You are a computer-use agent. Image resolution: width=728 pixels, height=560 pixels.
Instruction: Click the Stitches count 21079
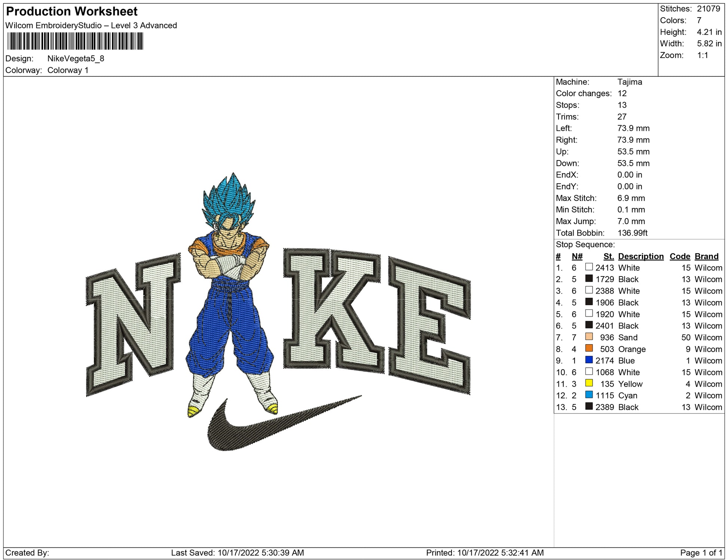click(708, 9)
